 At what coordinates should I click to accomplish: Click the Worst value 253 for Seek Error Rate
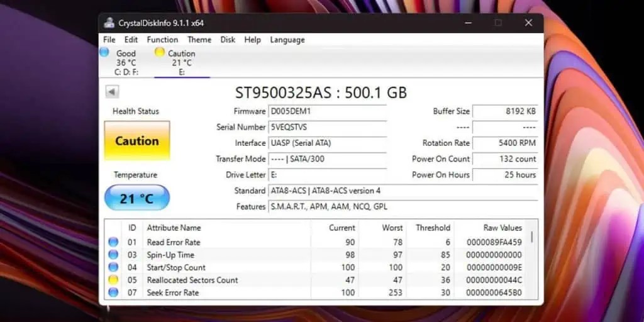[395, 292]
